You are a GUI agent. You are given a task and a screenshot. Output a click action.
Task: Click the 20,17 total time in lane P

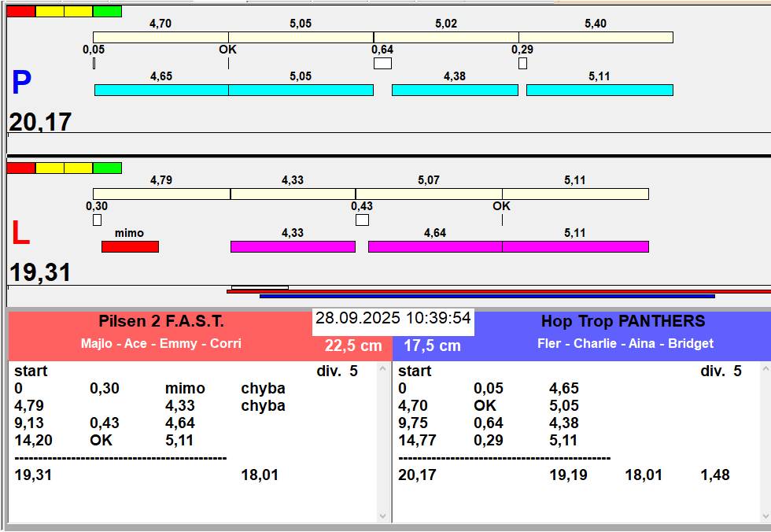40,121
